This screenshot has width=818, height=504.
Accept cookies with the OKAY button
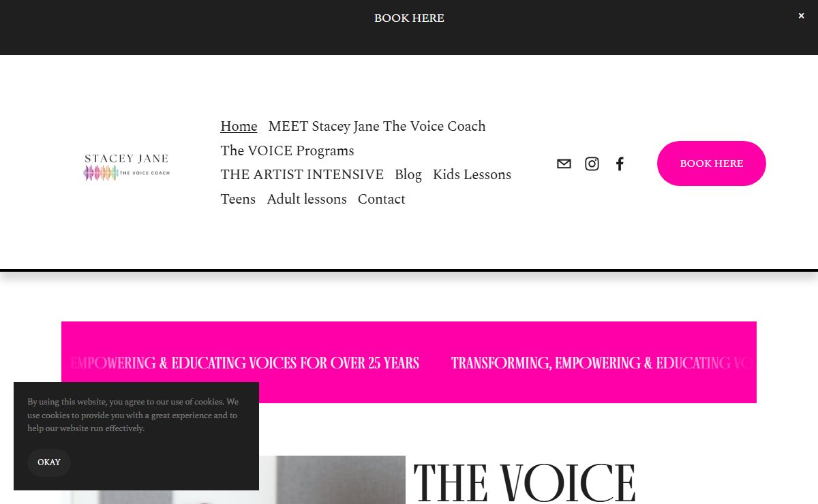[x=49, y=462]
